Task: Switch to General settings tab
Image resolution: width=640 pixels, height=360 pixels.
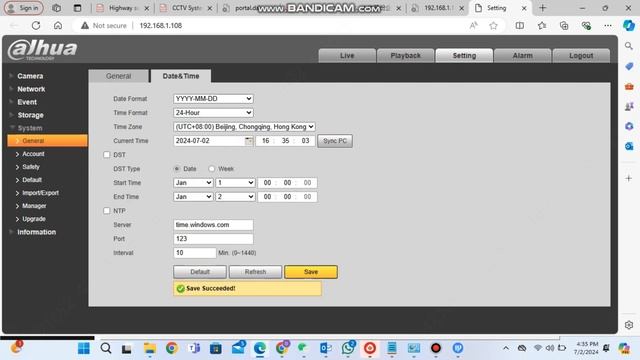Action: (118, 76)
